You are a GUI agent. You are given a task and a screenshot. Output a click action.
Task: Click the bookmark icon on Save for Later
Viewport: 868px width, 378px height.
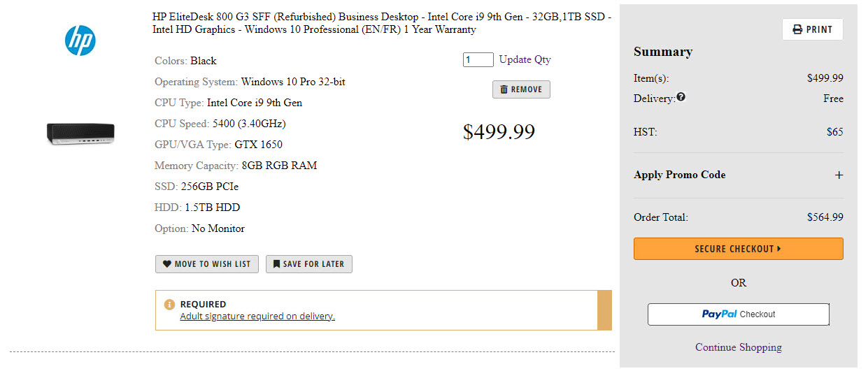[x=277, y=264]
